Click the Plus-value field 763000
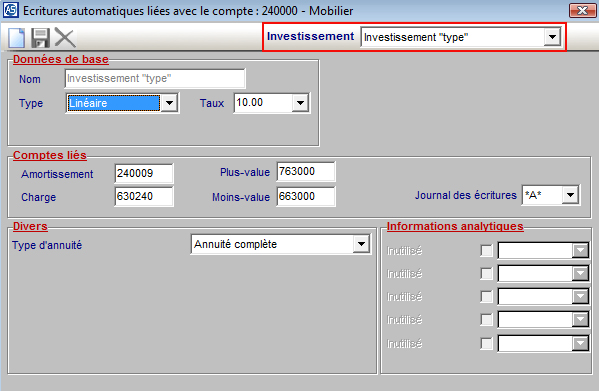The image size is (599, 391). pos(306,171)
